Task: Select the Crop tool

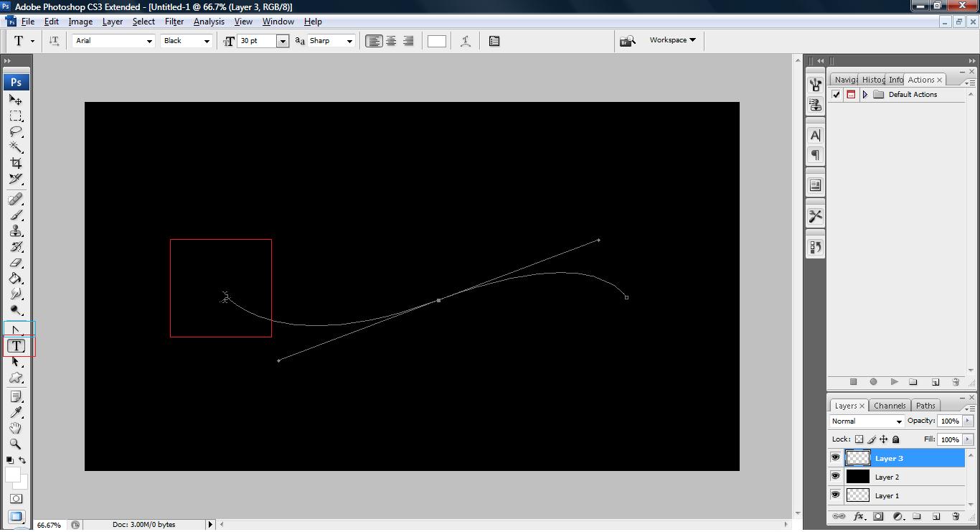Action: pos(15,163)
